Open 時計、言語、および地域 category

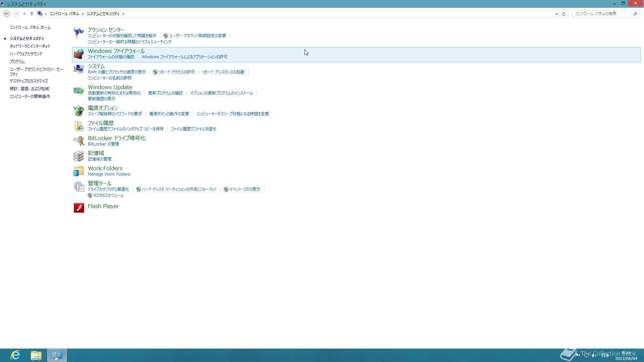(29, 89)
